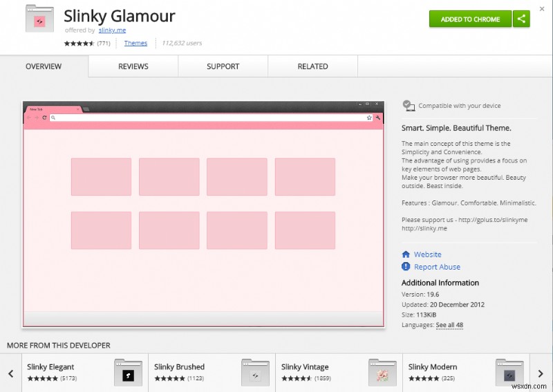Image resolution: width=553 pixels, height=392 pixels.
Task: Click Updated: 20 December 2012 text
Action: pyautogui.click(x=443, y=304)
